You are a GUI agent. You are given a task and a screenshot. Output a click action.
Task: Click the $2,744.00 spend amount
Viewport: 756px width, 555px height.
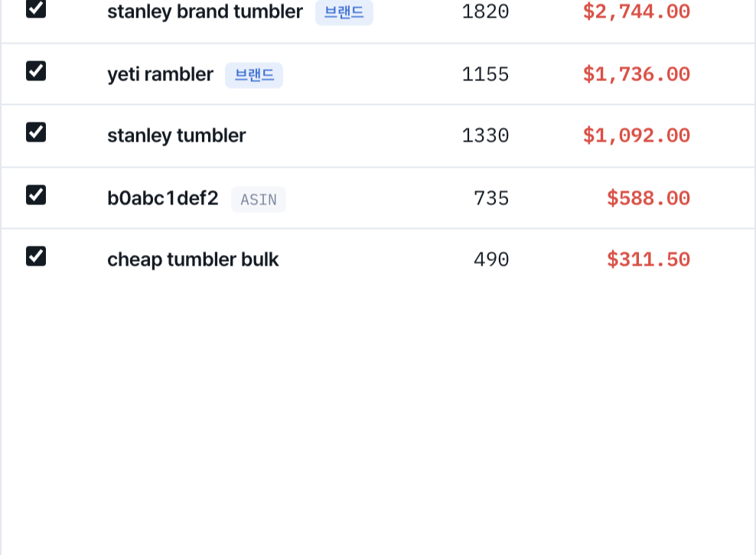(637, 11)
